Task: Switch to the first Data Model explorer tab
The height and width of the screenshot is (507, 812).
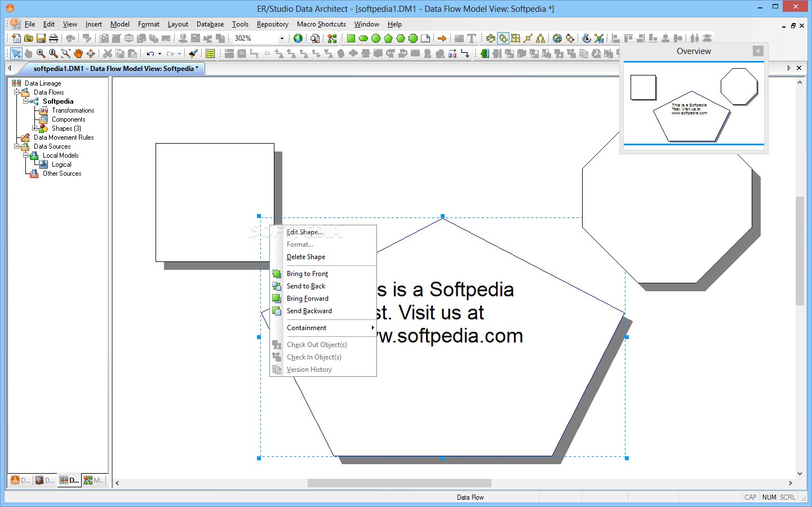Action: pos(21,481)
